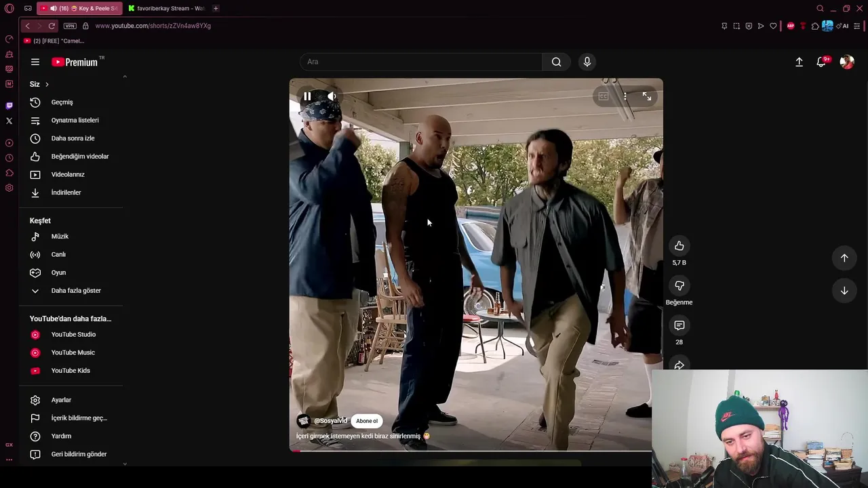Open Opera sidebar history clock icon
Screen dimensions: 868x488
[9, 158]
